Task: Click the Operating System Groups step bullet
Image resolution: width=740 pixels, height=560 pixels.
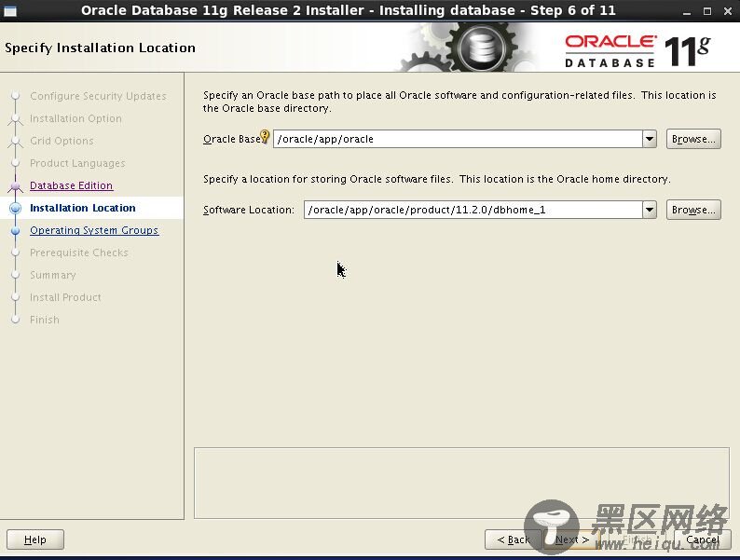Action: [15, 230]
